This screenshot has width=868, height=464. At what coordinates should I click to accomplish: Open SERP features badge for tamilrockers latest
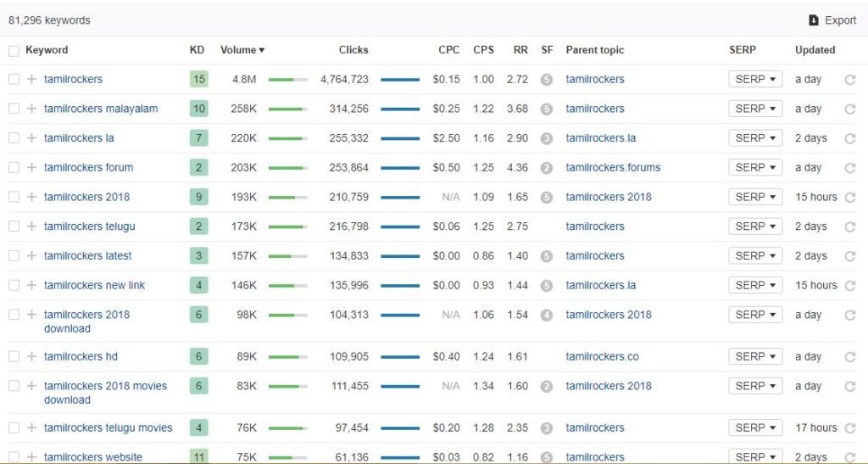pyautogui.click(x=547, y=256)
